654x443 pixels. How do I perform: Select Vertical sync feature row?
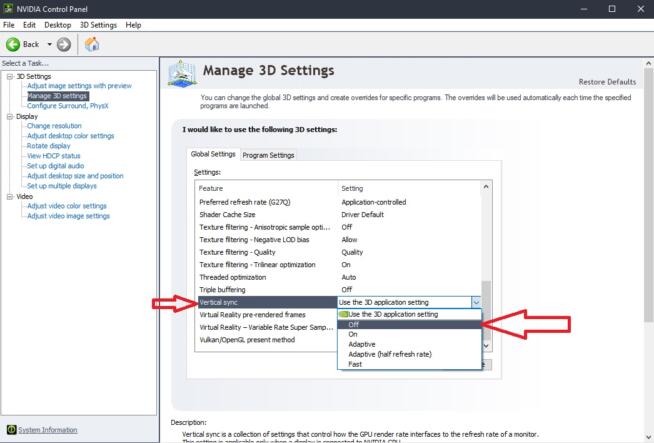click(267, 302)
